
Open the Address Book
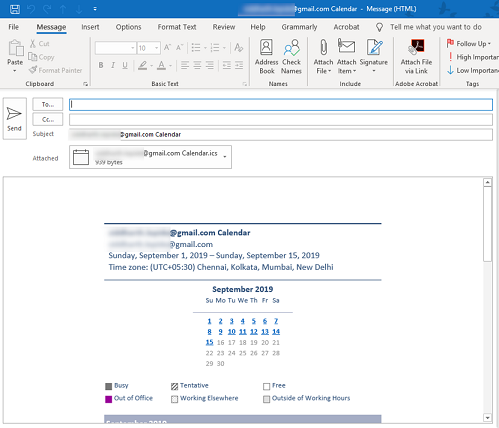point(267,56)
